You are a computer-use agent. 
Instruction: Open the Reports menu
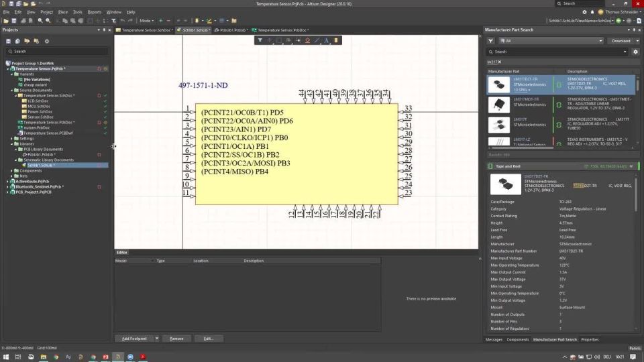95,12
